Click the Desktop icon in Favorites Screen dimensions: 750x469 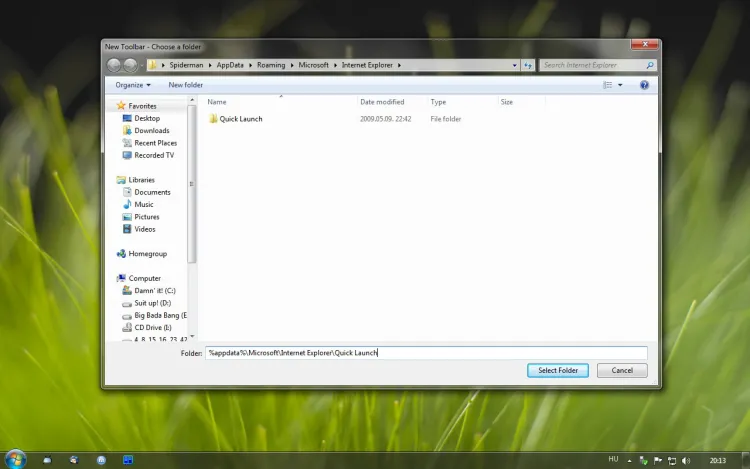coord(127,118)
